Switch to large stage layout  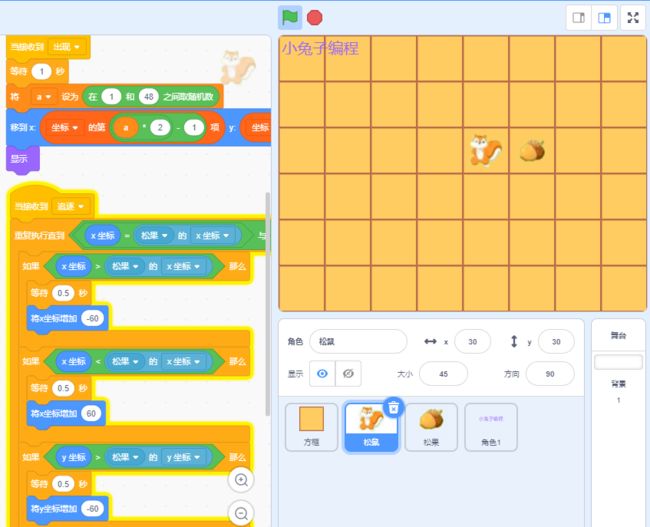tap(604, 18)
